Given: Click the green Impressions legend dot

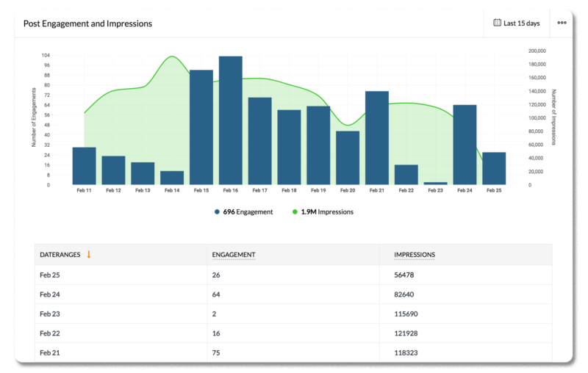Looking at the screenshot, I should tap(295, 211).
